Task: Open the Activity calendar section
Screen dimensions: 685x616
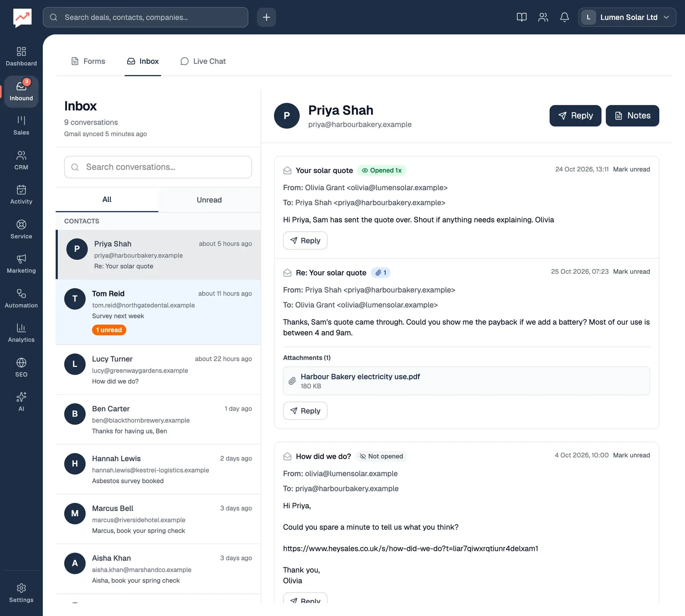Action: click(21, 194)
